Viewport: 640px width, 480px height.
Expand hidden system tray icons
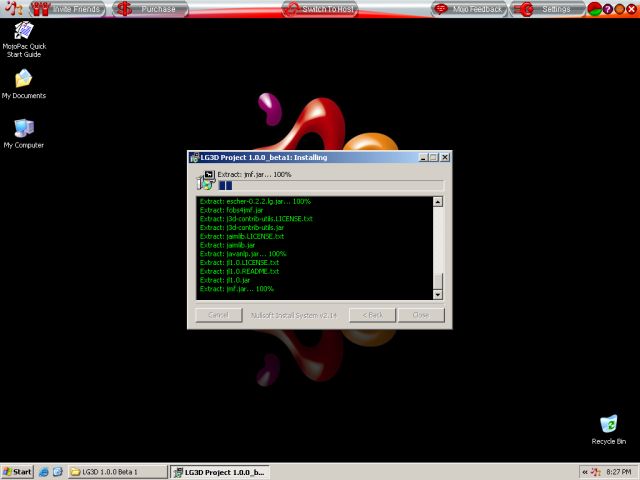coord(582,471)
